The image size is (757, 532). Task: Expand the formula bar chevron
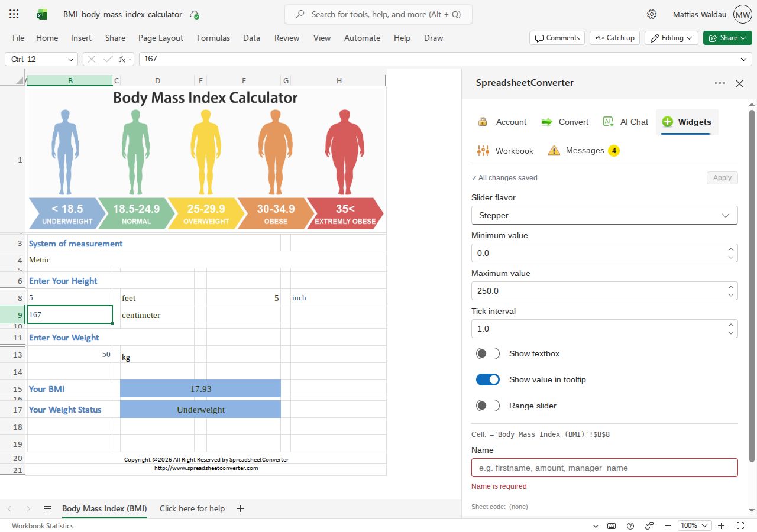(744, 59)
